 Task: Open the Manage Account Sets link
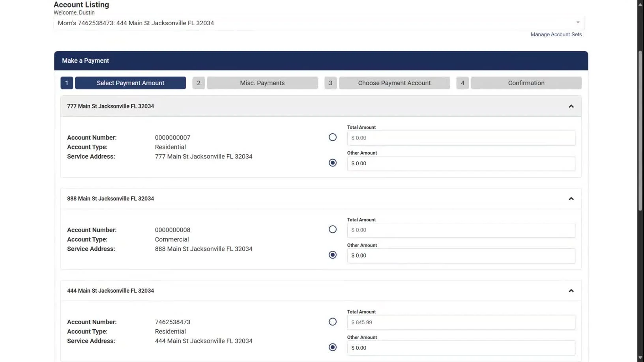click(x=556, y=35)
